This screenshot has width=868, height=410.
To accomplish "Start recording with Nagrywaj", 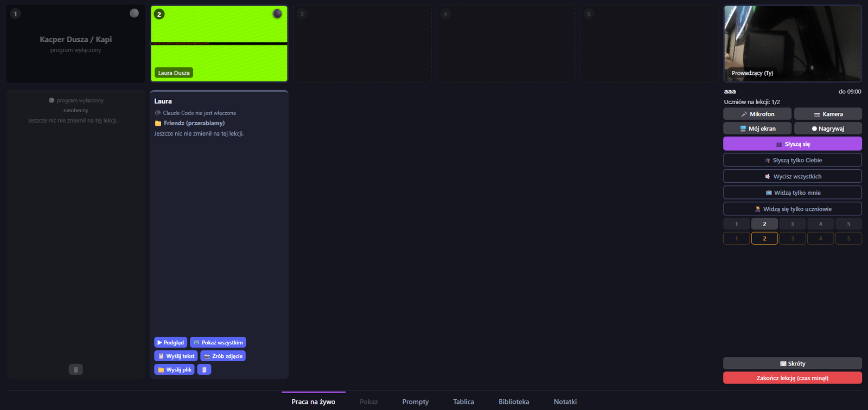I will point(828,129).
